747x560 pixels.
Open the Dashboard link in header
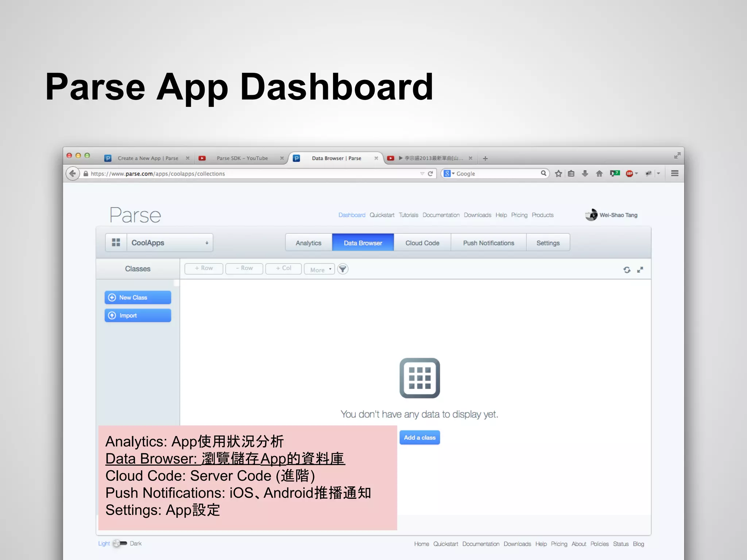click(x=352, y=215)
